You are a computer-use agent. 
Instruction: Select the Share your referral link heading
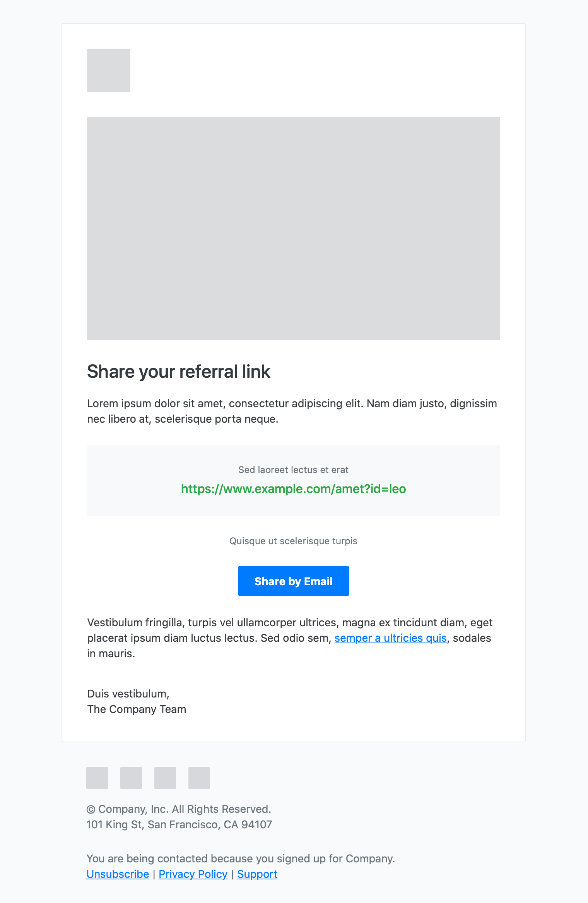tap(179, 371)
